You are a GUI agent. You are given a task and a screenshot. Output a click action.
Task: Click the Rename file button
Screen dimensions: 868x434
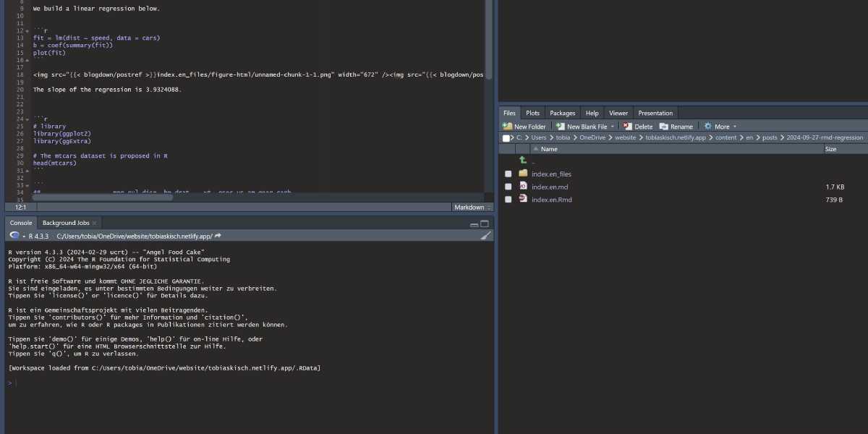(x=676, y=127)
